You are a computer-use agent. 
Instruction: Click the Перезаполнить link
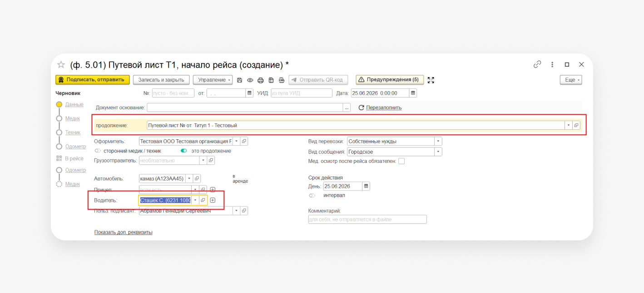(x=384, y=107)
